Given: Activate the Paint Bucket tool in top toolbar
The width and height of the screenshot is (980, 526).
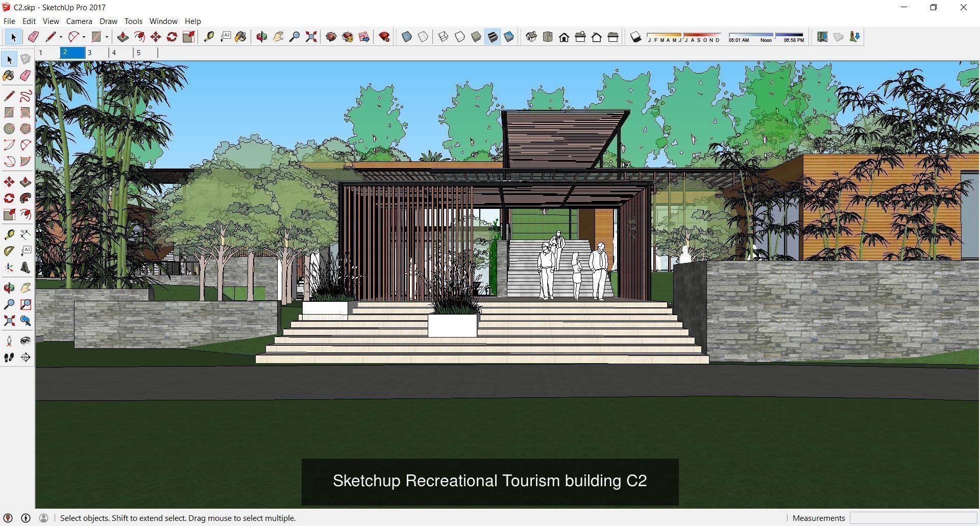Looking at the screenshot, I should [x=240, y=37].
